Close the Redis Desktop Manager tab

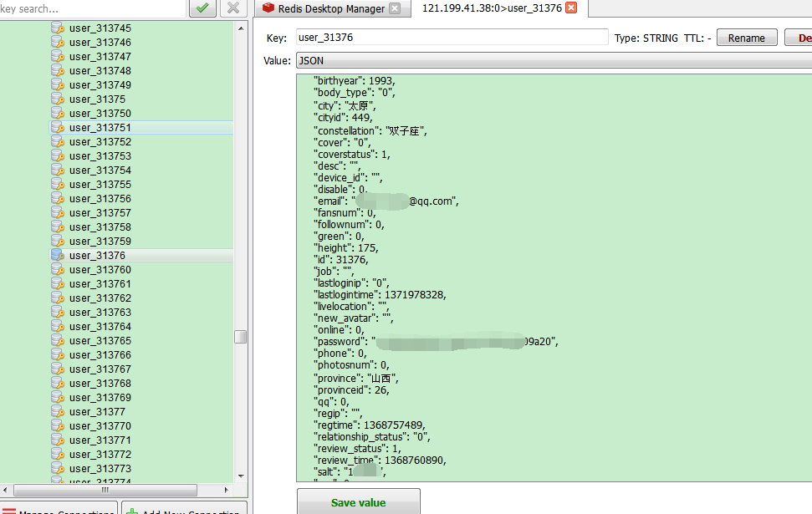[x=395, y=8]
